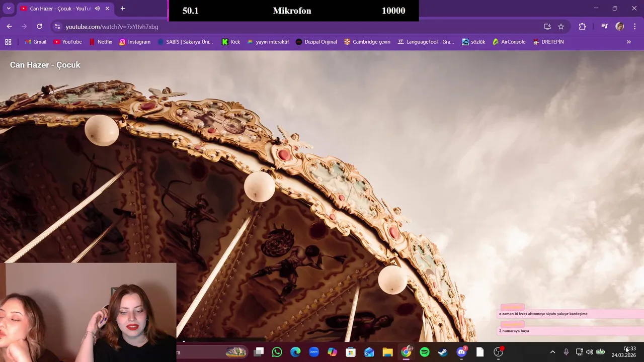This screenshot has height=362, width=644.
Task: Focus the youtube.com address bar
Action: pyautogui.click(x=302, y=27)
